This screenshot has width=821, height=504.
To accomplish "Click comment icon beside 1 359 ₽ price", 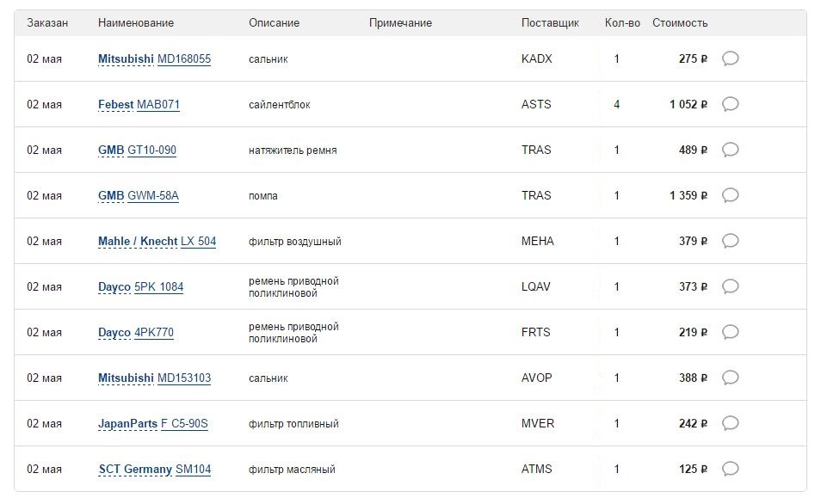I will point(731,195).
